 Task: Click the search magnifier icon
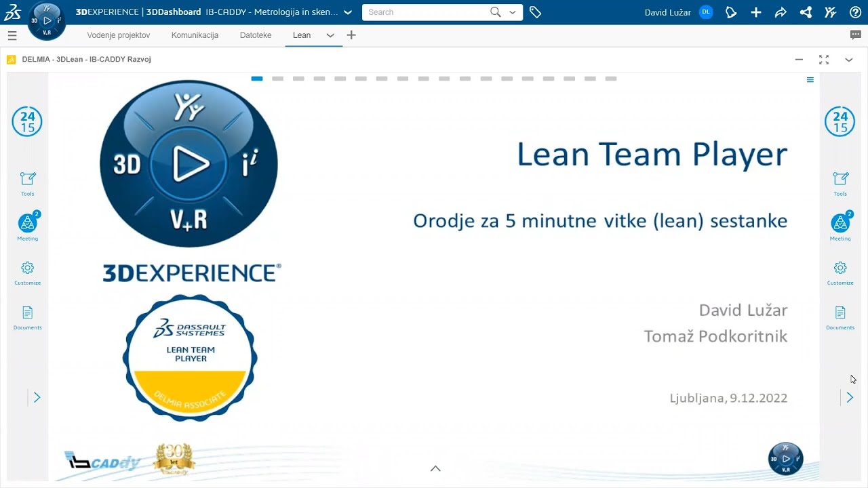click(x=496, y=12)
